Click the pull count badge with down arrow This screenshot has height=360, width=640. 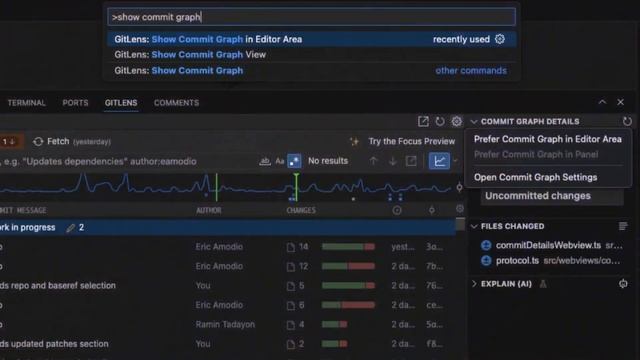click(x=10, y=142)
